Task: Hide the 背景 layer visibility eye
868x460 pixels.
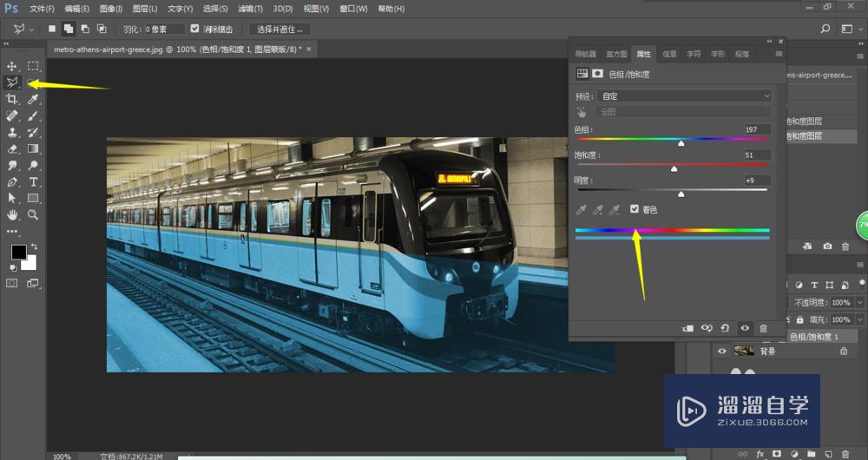Action: click(x=721, y=352)
